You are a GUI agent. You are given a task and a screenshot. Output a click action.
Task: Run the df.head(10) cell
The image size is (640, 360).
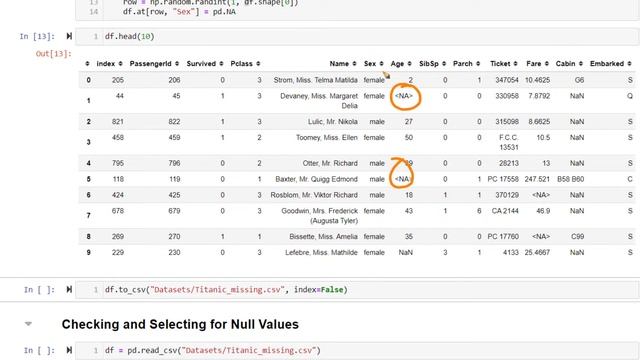tap(69, 36)
